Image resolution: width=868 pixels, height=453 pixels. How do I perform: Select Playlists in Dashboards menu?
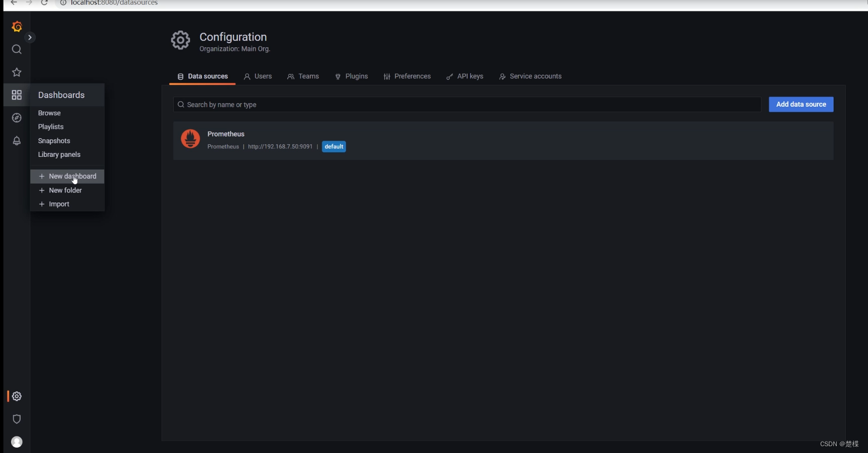tap(51, 127)
